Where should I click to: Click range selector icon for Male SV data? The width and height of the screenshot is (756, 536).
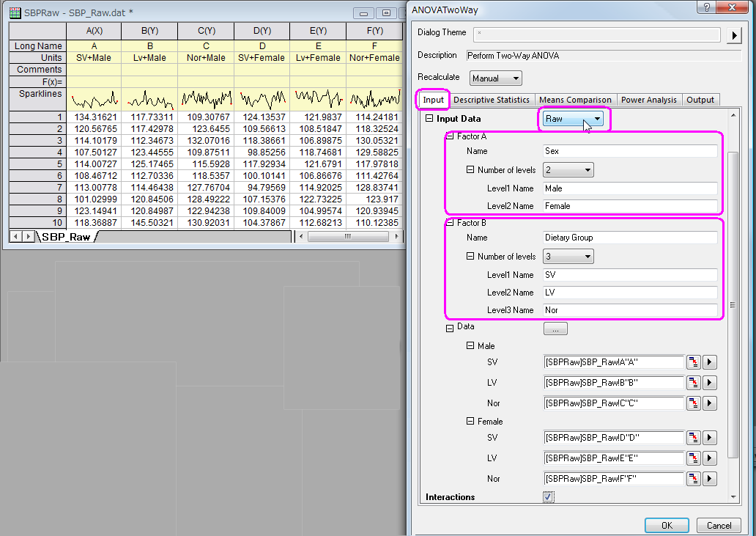pyautogui.click(x=693, y=362)
